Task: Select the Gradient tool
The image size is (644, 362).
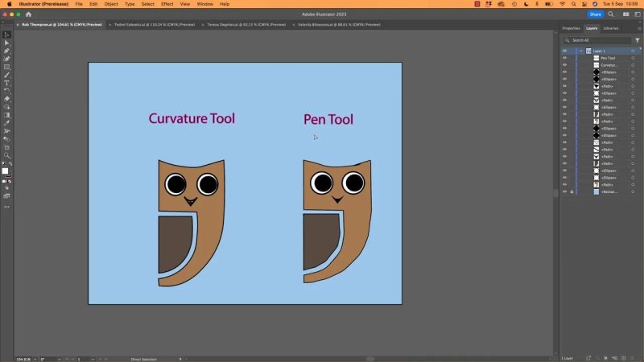Action: coord(6,115)
